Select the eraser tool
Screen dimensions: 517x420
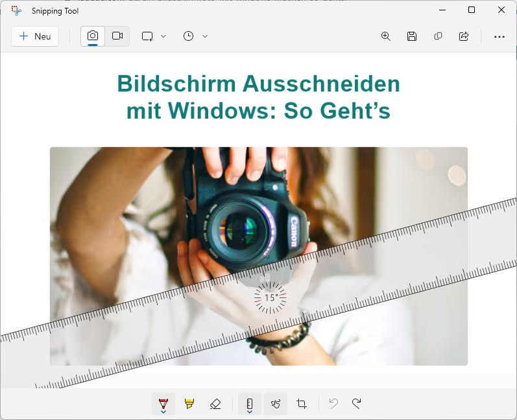(215, 404)
